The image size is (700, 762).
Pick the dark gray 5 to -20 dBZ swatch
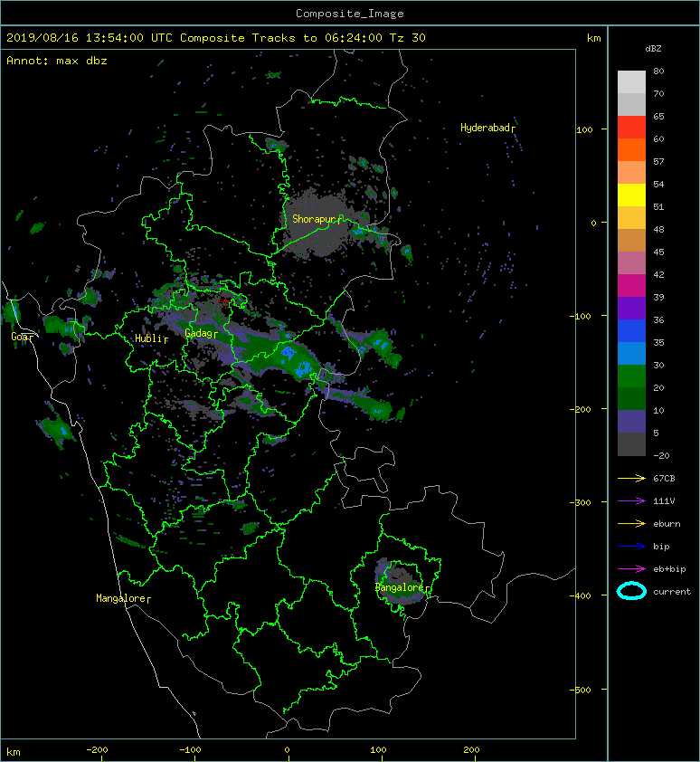631,443
